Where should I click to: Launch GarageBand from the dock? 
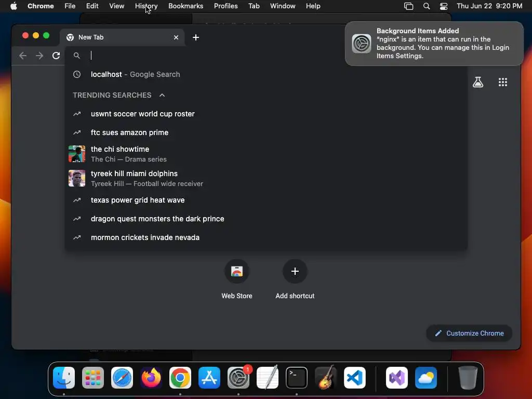[x=326, y=378]
